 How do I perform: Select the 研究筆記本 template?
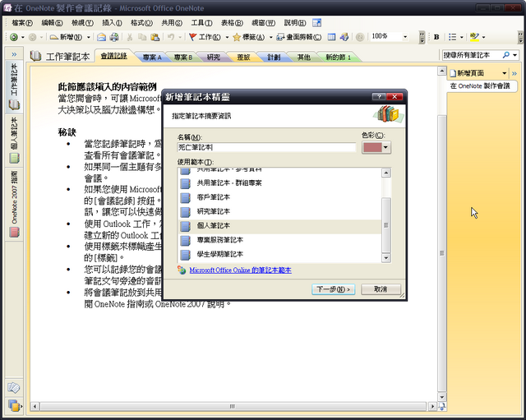tap(279, 212)
